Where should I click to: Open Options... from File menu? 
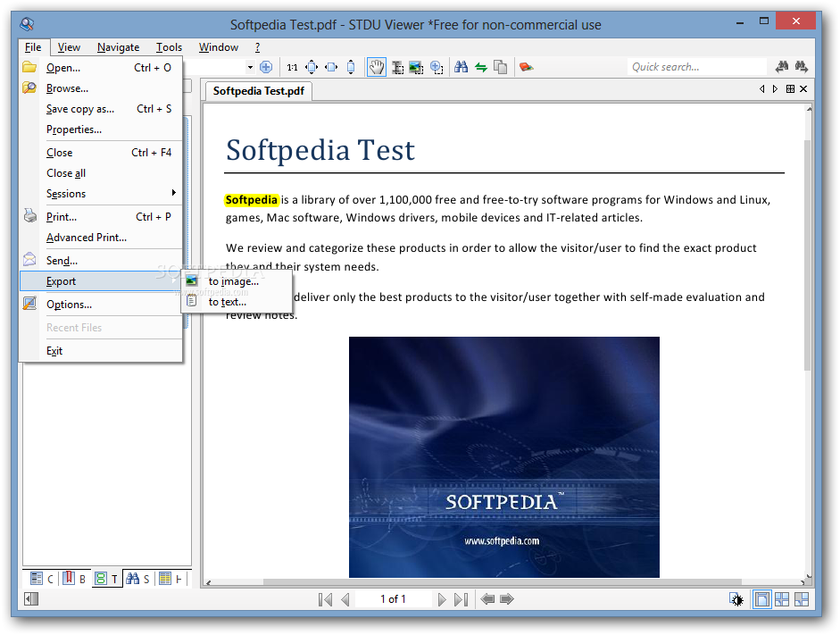(x=101, y=305)
